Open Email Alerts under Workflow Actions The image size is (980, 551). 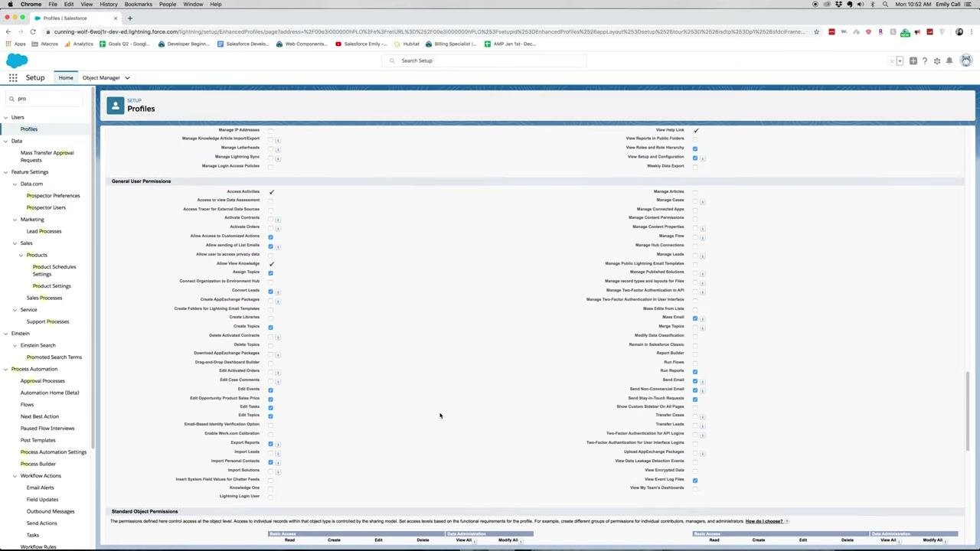pyautogui.click(x=41, y=487)
